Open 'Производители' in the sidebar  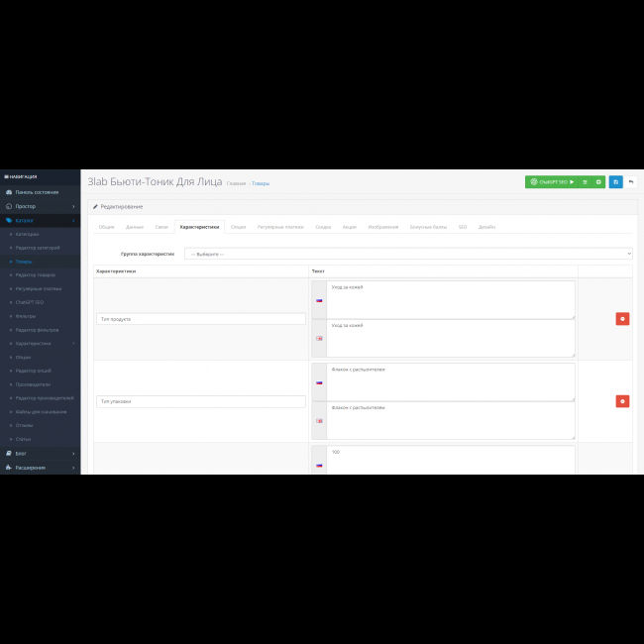click(x=34, y=383)
